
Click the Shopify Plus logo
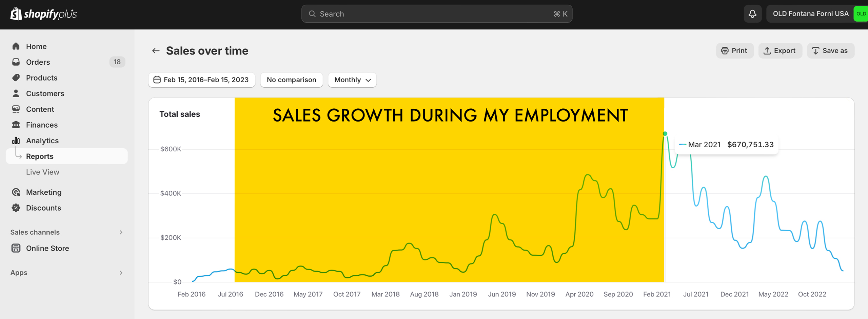coord(44,14)
